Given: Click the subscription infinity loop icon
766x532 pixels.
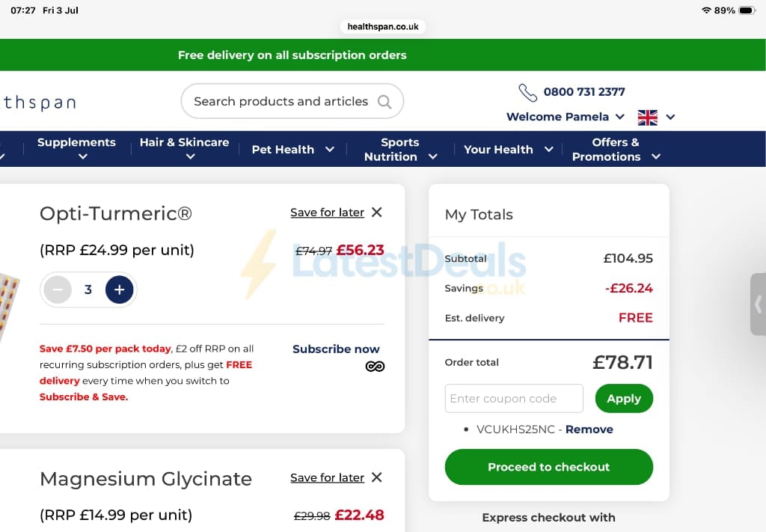Looking at the screenshot, I should point(375,367).
